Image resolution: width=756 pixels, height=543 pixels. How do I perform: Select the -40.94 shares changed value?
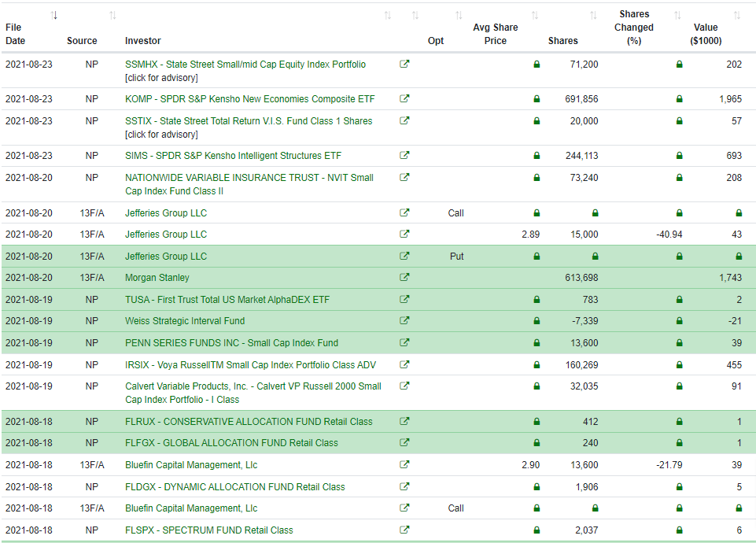(669, 235)
